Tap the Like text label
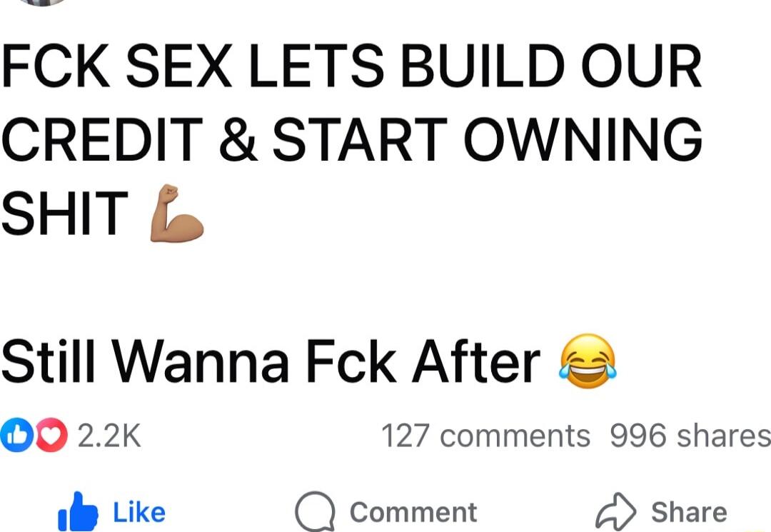 pyautogui.click(x=139, y=512)
